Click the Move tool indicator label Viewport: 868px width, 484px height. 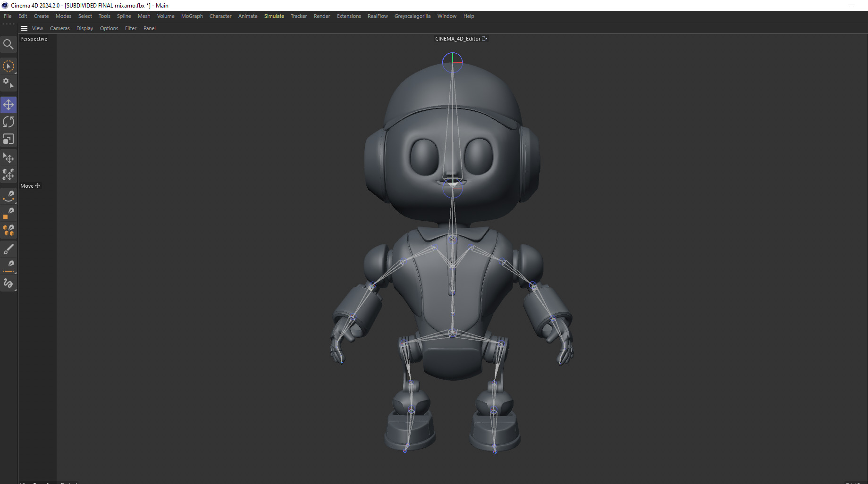coord(30,186)
